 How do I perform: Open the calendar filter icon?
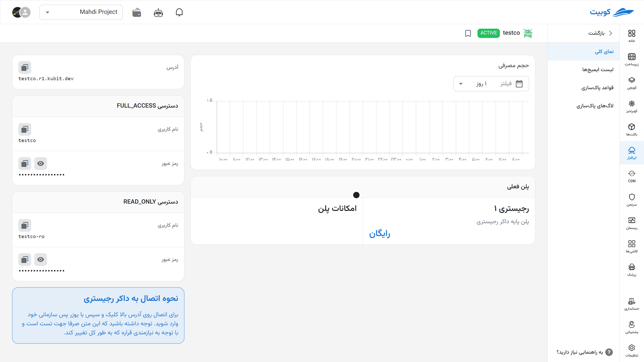tap(519, 84)
